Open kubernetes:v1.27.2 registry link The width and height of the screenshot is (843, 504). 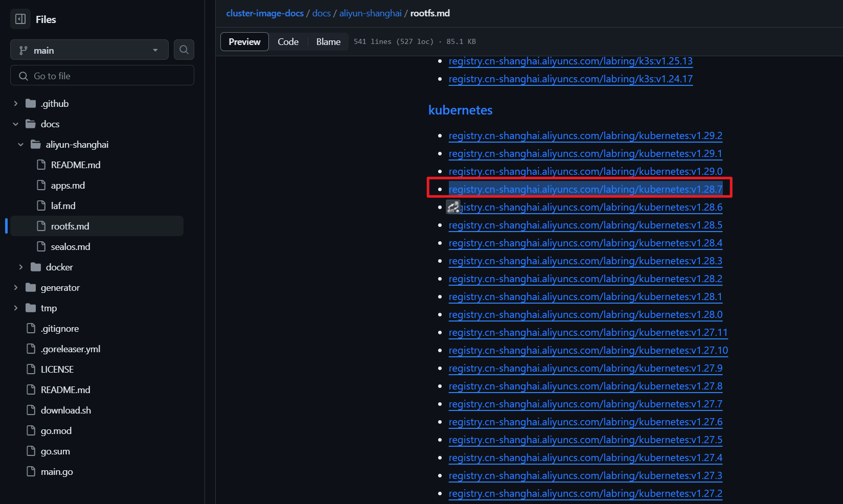585,493
